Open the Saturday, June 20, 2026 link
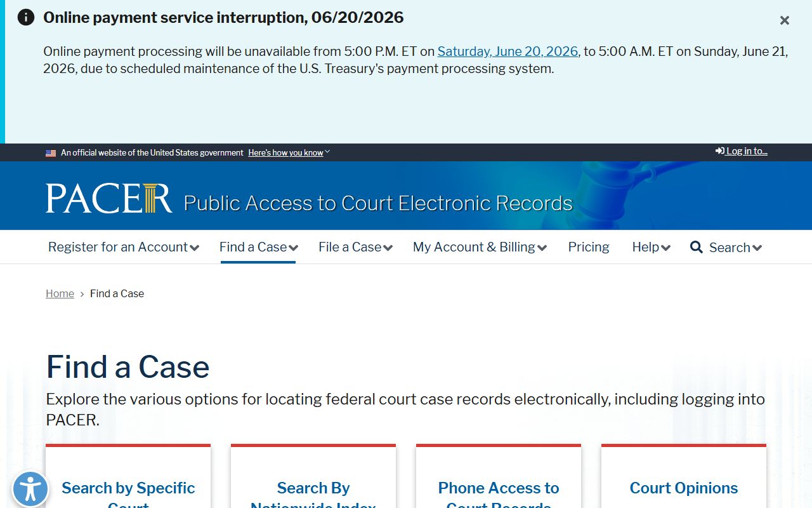This screenshot has width=812, height=508. coord(507,51)
